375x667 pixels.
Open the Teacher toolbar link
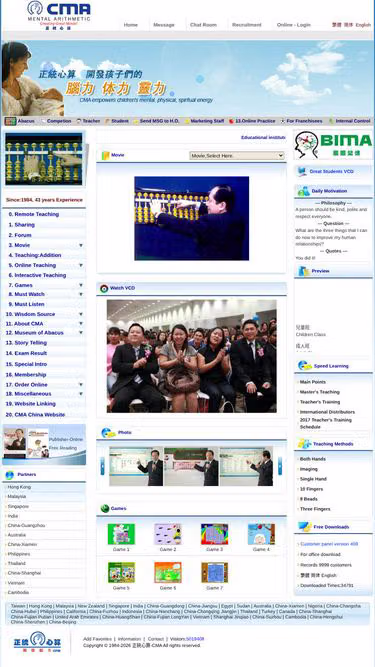click(91, 121)
